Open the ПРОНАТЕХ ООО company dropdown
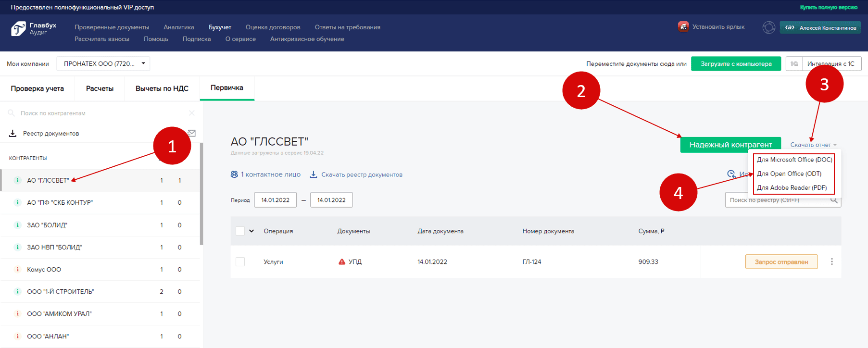Viewport: 868px width, 348px height. [103, 63]
